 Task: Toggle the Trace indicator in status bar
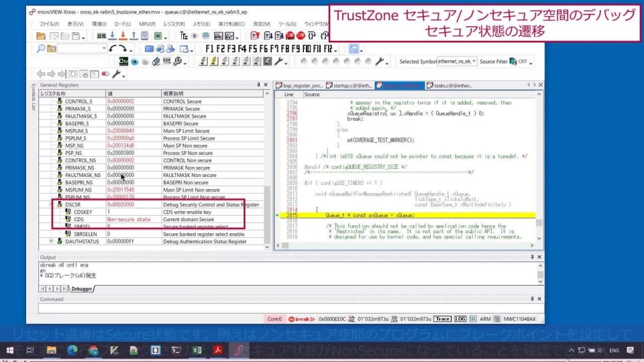442,319
